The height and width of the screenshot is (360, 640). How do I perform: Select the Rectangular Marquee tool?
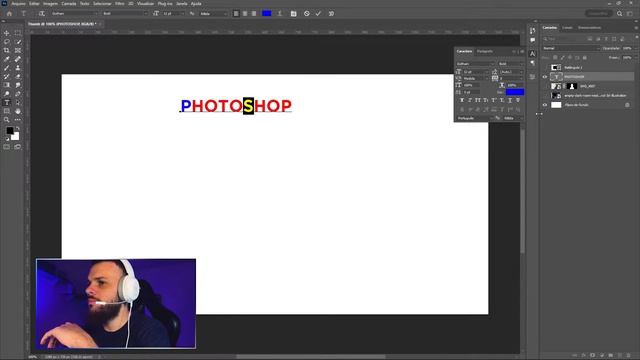click(x=18, y=33)
